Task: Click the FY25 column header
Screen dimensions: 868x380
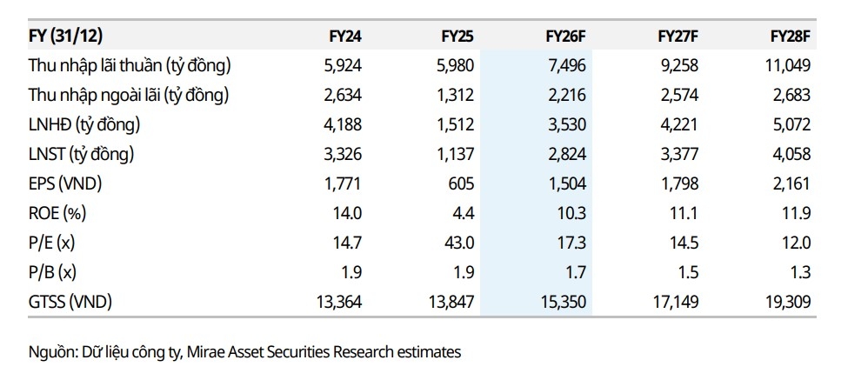Action: [457, 36]
